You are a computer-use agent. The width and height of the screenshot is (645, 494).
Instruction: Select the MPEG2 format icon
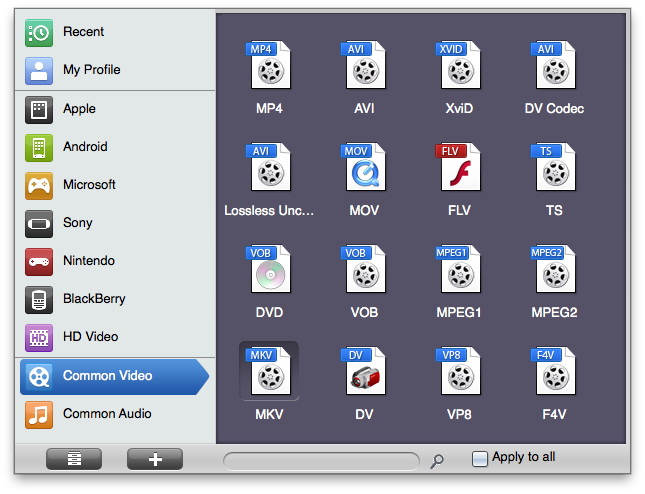click(x=553, y=270)
